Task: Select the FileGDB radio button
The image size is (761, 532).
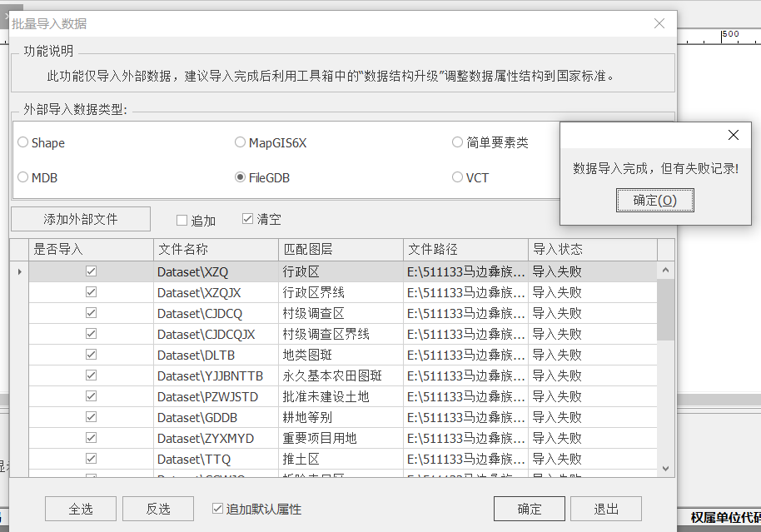Action: click(241, 177)
